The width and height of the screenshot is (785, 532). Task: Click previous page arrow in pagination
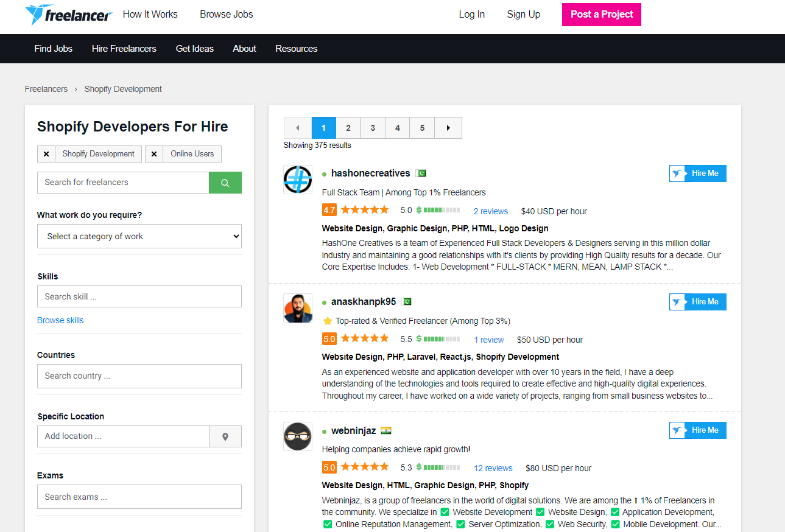[x=298, y=128]
